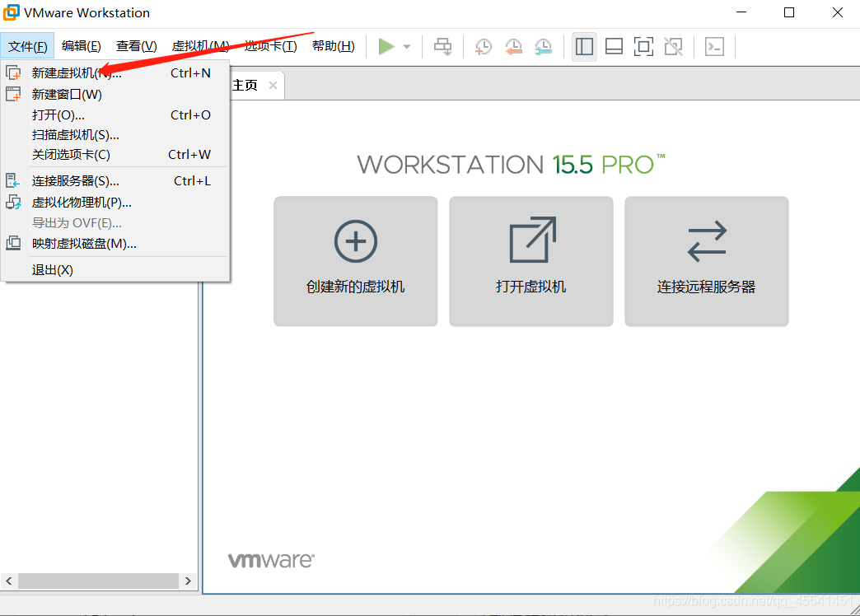Select 退出(X) menu entry
This screenshot has height=616, width=860.
(115, 270)
